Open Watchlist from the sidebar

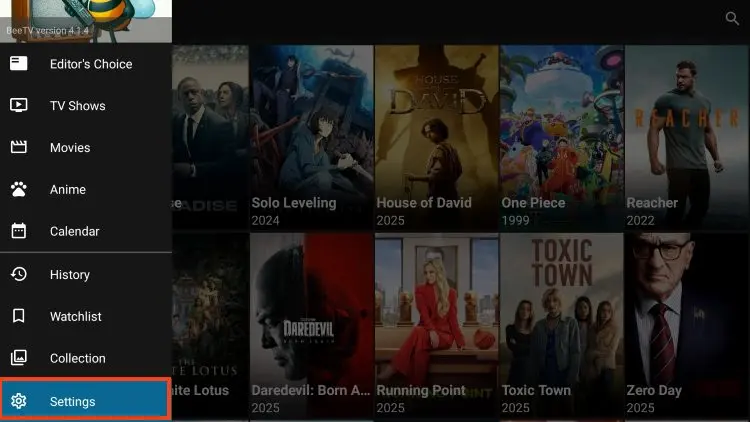click(x=86, y=316)
